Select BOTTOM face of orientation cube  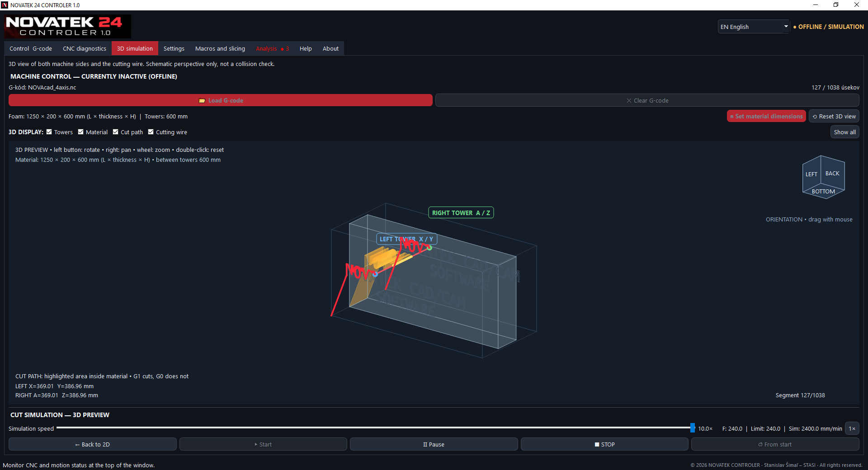(823, 192)
